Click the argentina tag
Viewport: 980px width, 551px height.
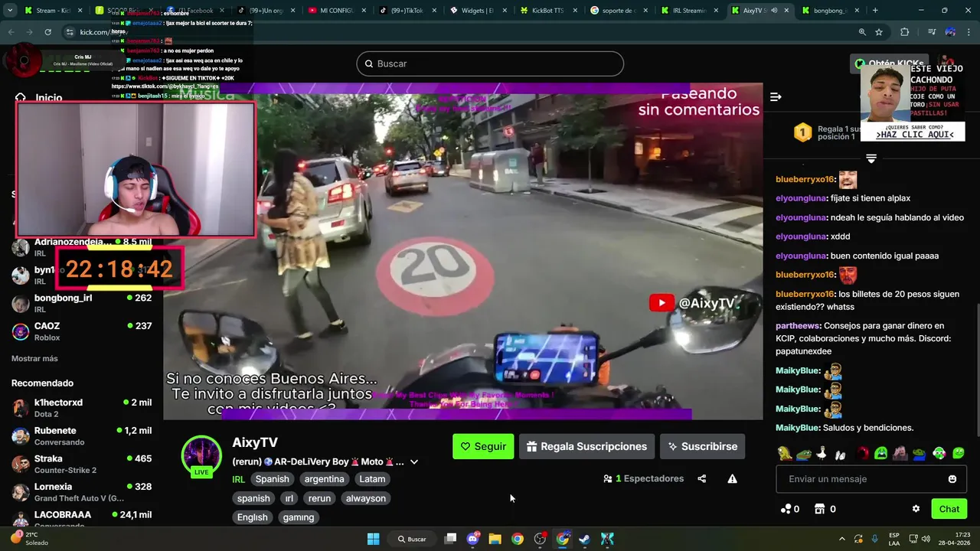click(x=324, y=479)
